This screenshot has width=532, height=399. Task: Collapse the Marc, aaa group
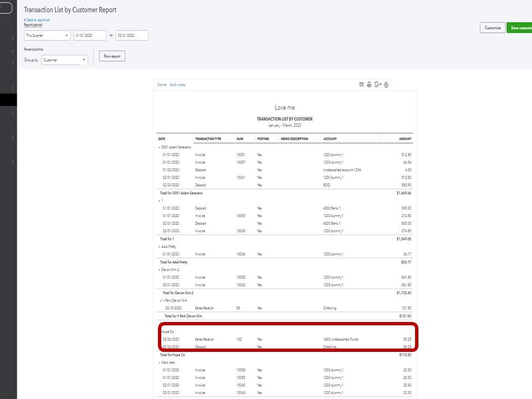(x=159, y=362)
